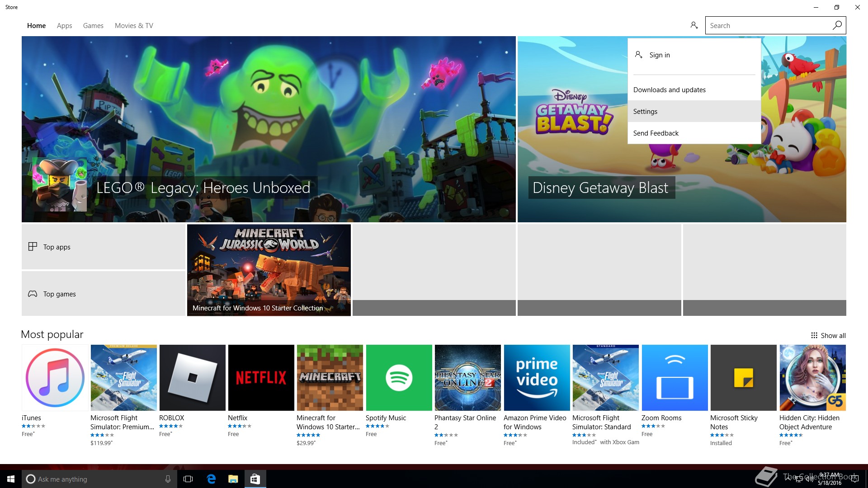Screen dimensions: 868x488
Task: Click the taskbar clock and date
Action: (829, 479)
